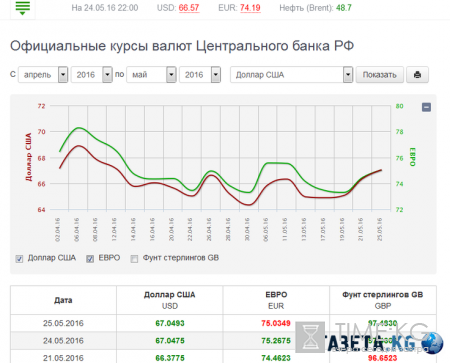Toggle the ЕВРО checkbox

point(90,259)
